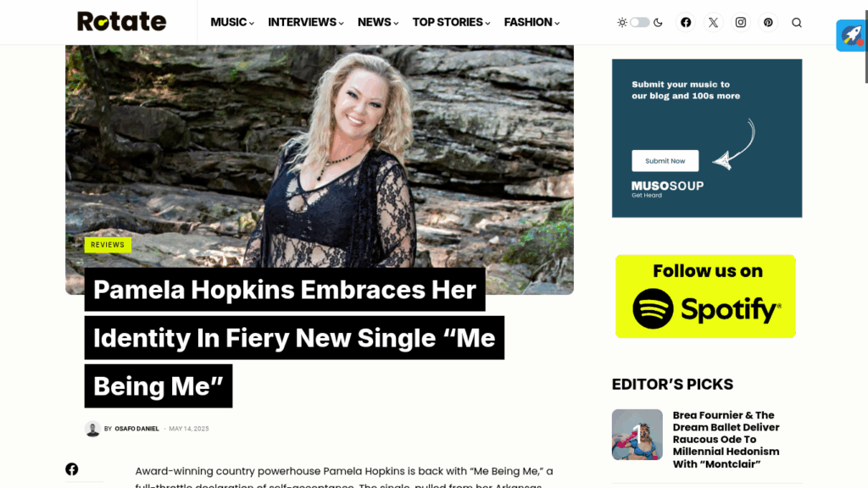
Task: Open the News menu item
Action: click(377, 22)
